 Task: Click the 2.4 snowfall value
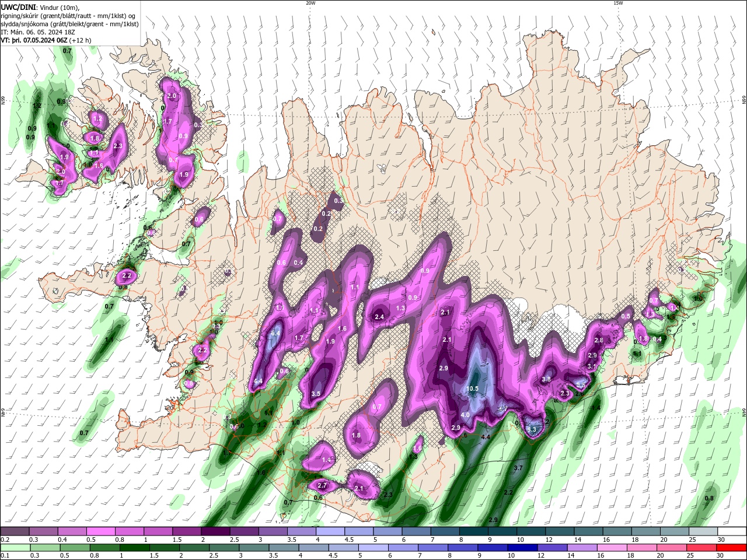coord(379,317)
